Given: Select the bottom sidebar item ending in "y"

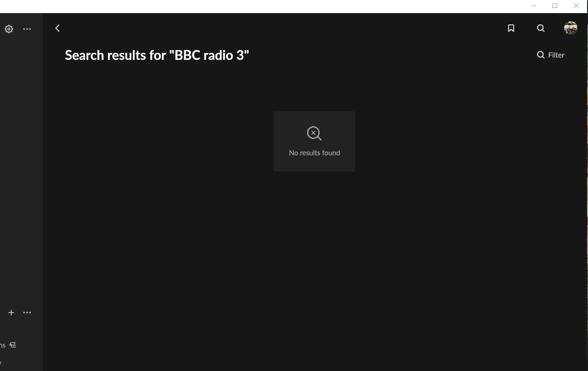Looking at the screenshot, I should pyautogui.click(x=1, y=363).
